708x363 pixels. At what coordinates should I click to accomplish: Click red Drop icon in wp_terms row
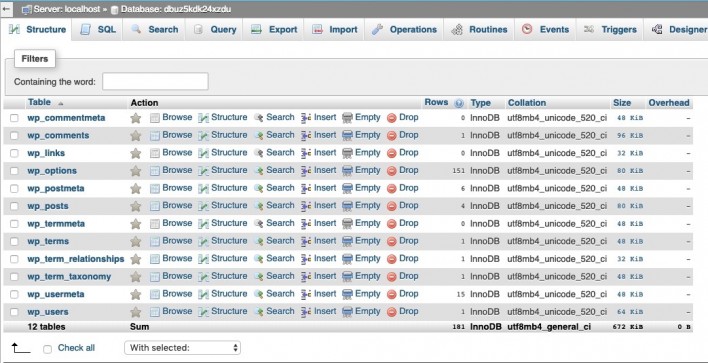pyautogui.click(x=391, y=242)
